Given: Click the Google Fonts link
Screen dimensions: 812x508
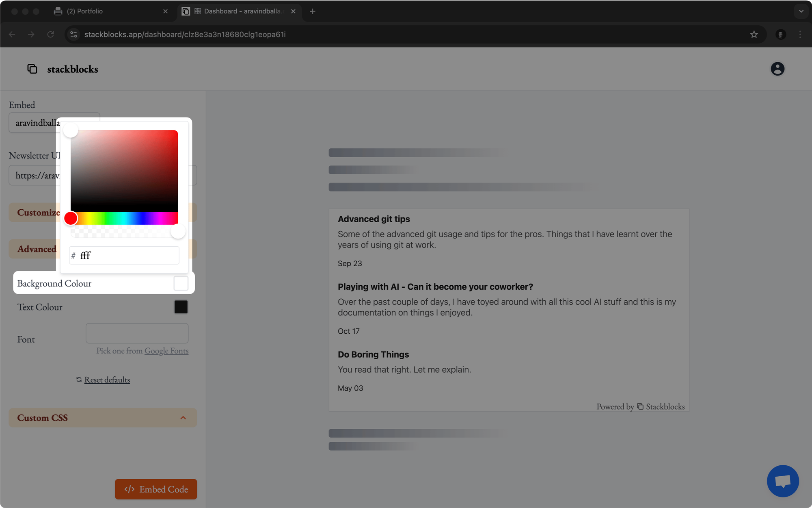Looking at the screenshot, I should pos(166,351).
